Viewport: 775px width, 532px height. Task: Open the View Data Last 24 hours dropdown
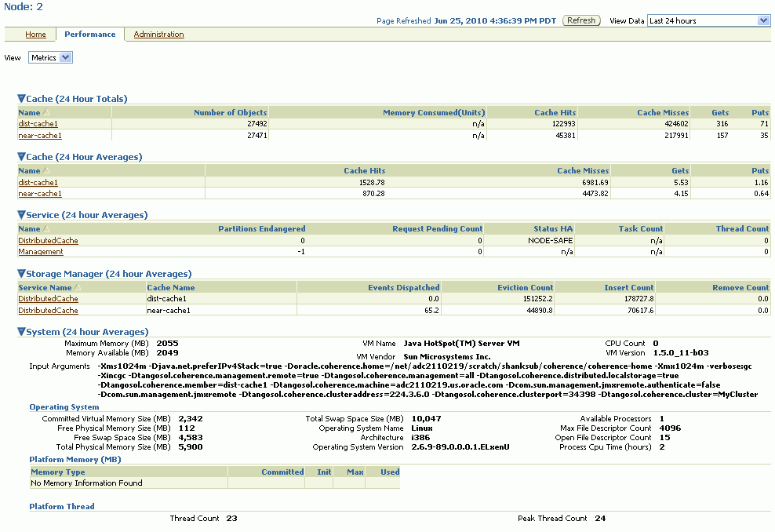(x=709, y=20)
